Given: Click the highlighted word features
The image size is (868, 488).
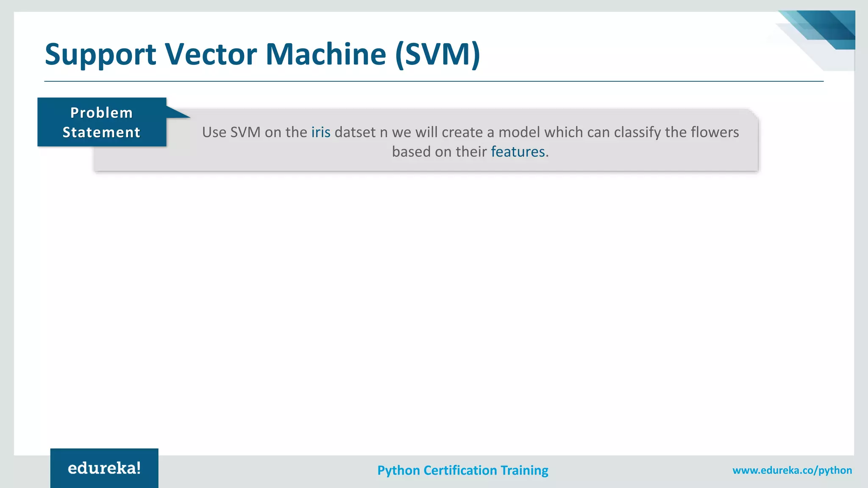Looking at the screenshot, I should pyautogui.click(x=517, y=152).
